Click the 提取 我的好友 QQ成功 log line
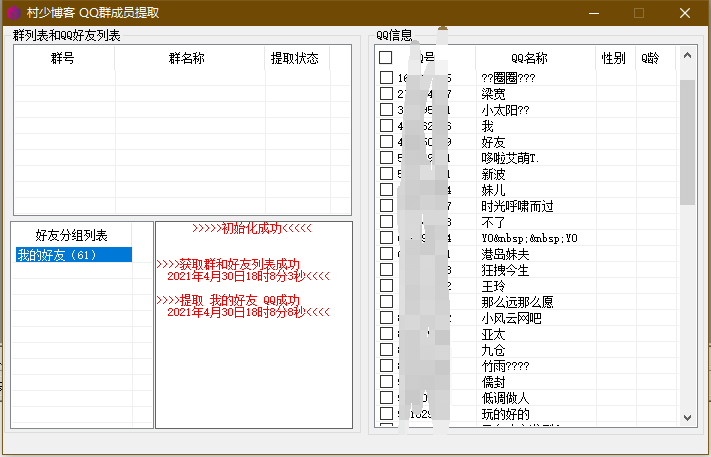Viewport: 711px width, 457px height. [x=228, y=300]
